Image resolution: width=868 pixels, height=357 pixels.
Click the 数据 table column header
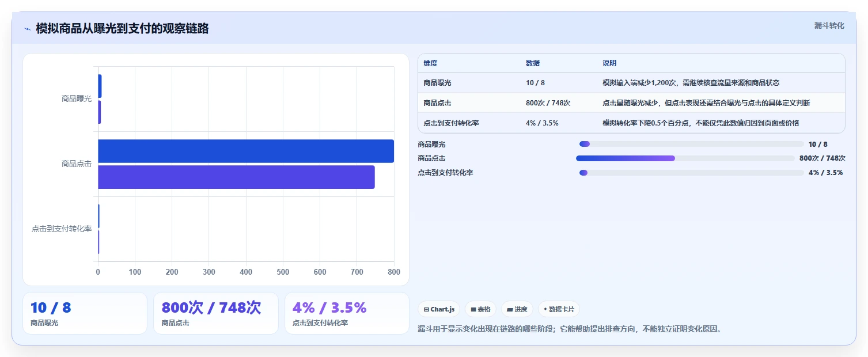[x=533, y=63]
